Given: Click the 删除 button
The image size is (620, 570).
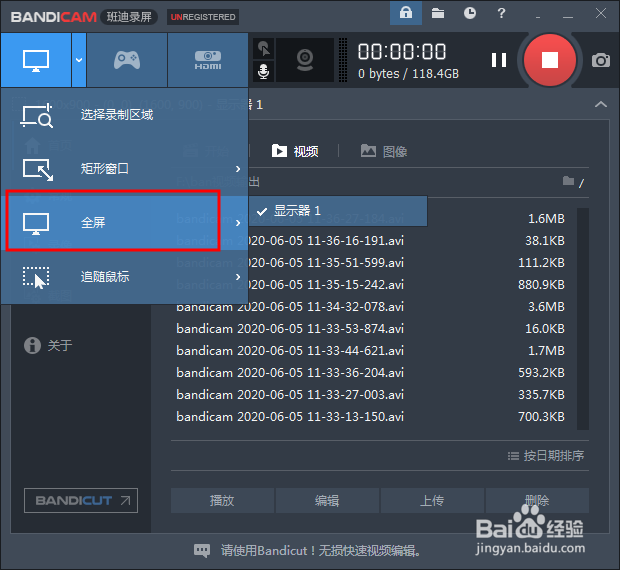Looking at the screenshot, I should (x=537, y=500).
